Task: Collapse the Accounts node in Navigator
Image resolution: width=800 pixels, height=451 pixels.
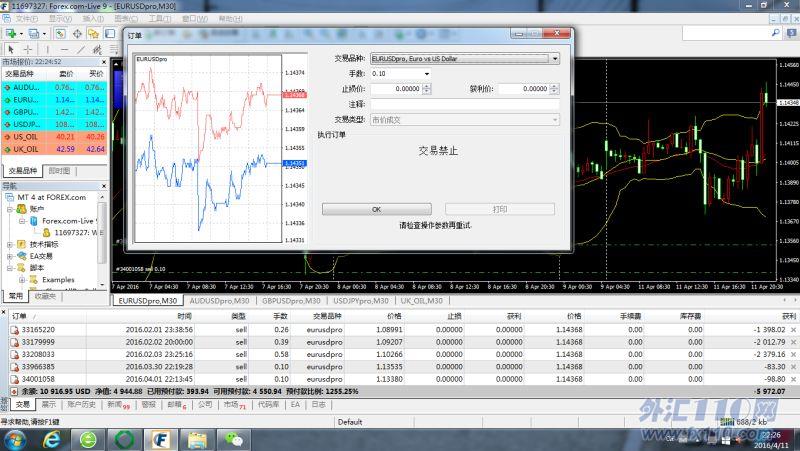Action: 10,209
